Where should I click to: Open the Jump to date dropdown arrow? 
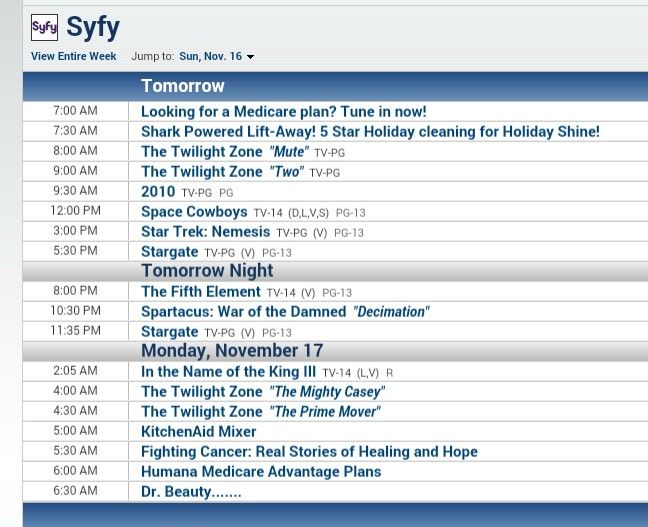[250, 57]
